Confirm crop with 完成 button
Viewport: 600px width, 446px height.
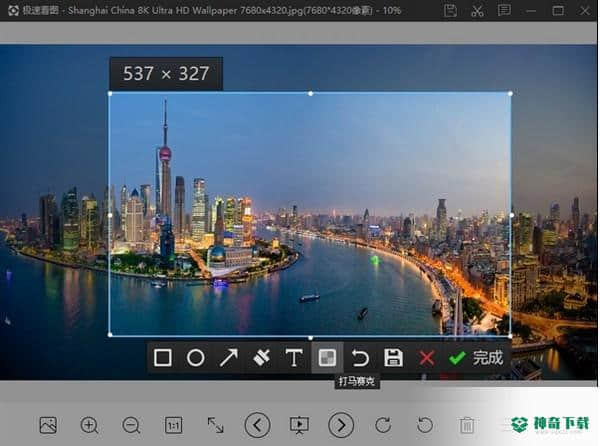coord(476,358)
